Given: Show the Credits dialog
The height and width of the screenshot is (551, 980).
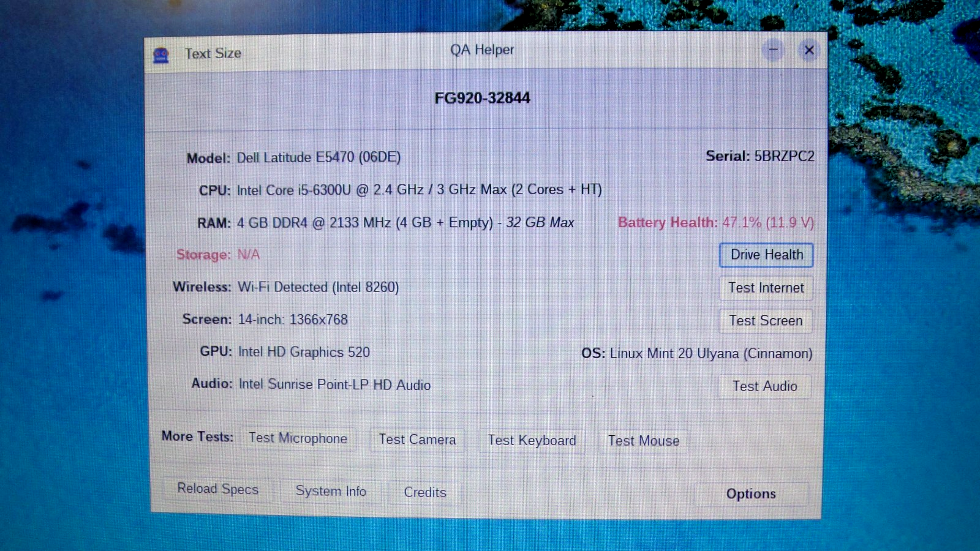Looking at the screenshot, I should coord(425,492).
